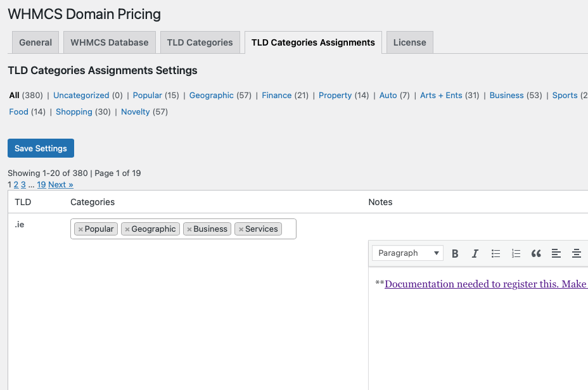Filter TLDs by Geographic category
This screenshot has height=390, width=588.
coord(212,96)
